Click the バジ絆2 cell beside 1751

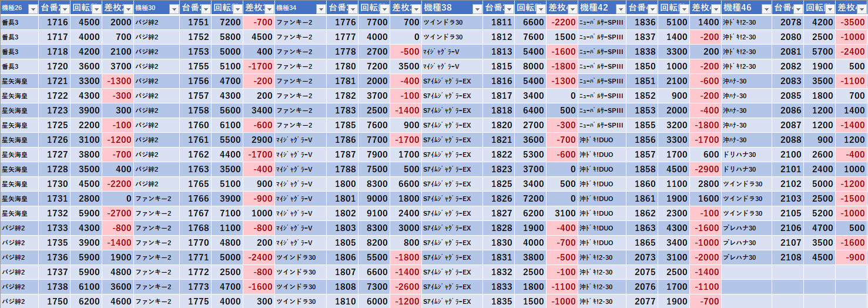[156, 22]
